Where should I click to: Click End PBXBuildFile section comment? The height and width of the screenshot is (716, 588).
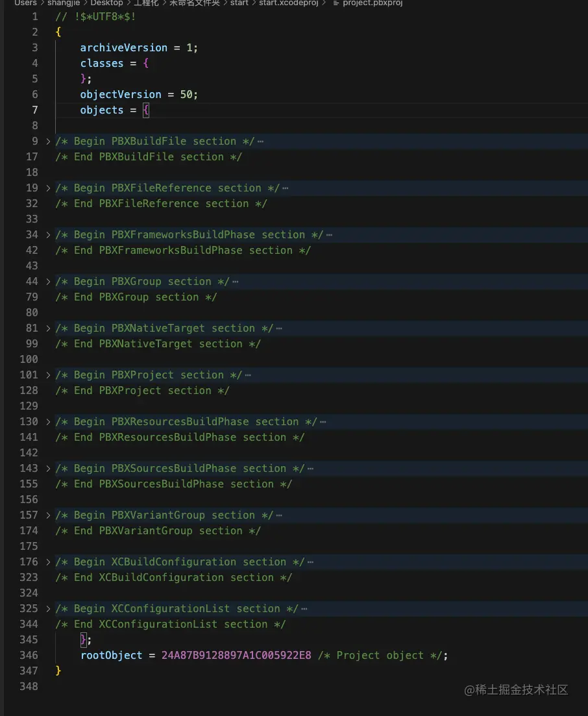tap(149, 157)
